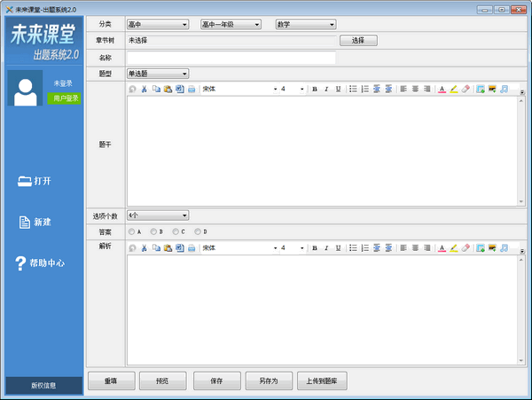Screen dimensions: 532x400
Task: Open the 选项个数 4个 dropdown
Action: point(158,215)
